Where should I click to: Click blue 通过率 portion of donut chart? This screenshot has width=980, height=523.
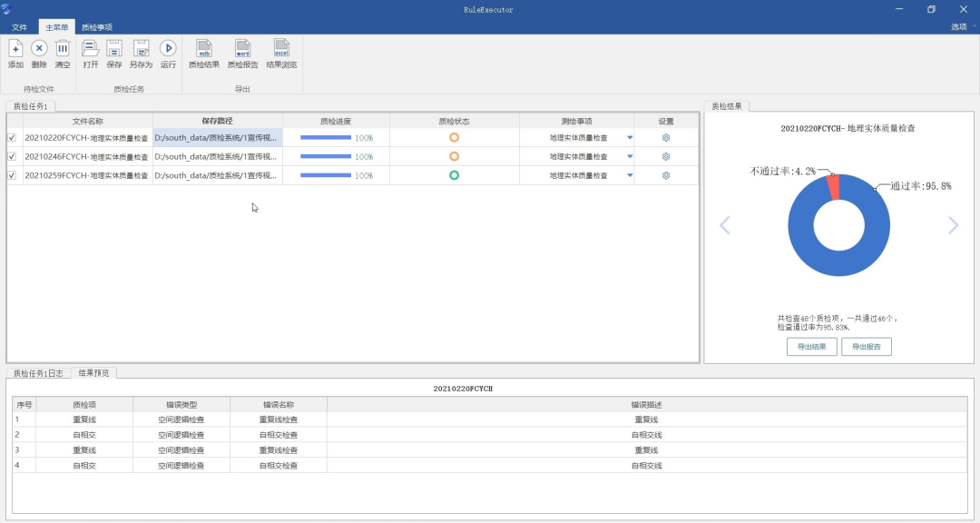(x=839, y=262)
